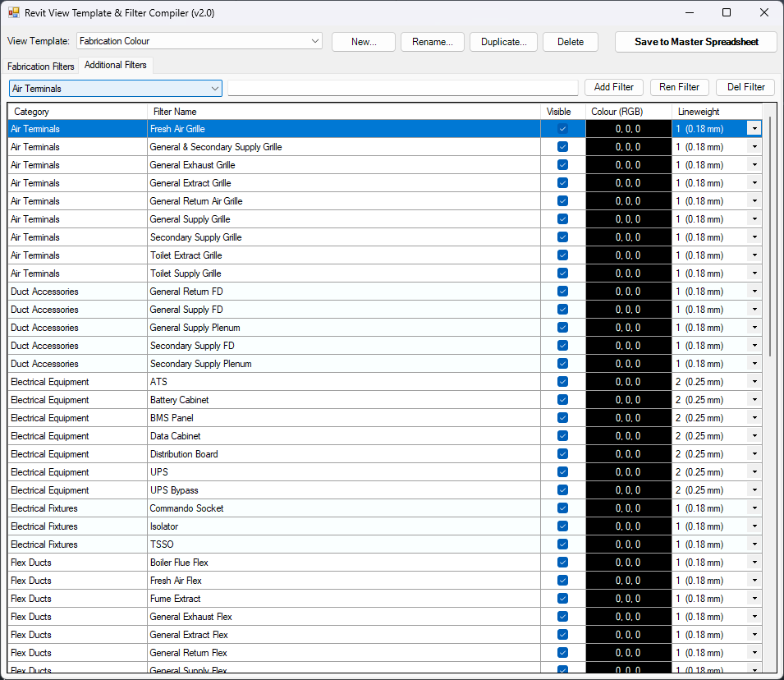The height and width of the screenshot is (680, 784).
Task: Maximize the Filter Compiler window
Action: point(727,12)
